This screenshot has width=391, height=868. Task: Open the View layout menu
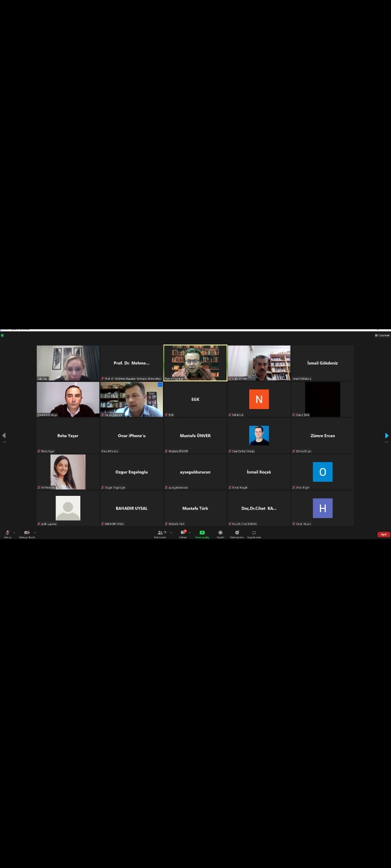point(382,335)
